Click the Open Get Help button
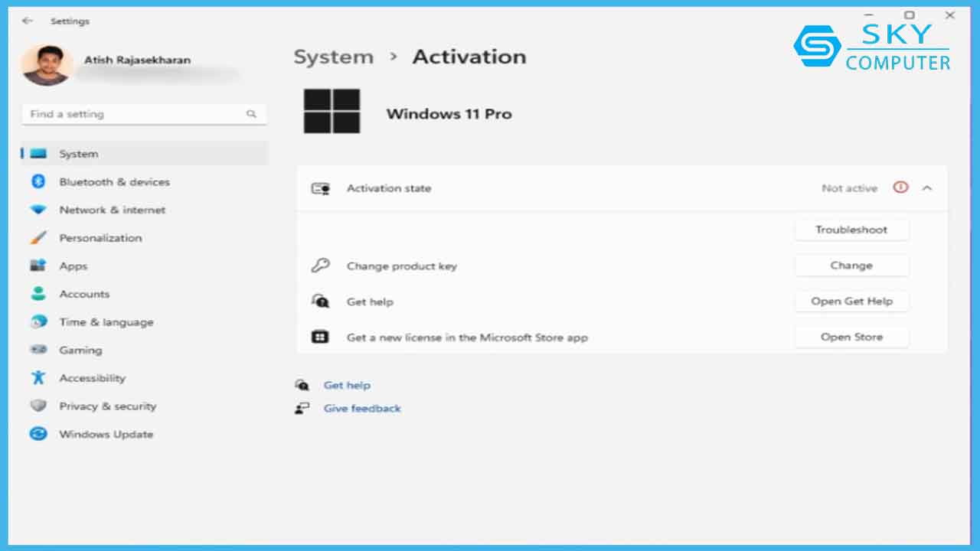980x551 pixels. (x=851, y=302)
